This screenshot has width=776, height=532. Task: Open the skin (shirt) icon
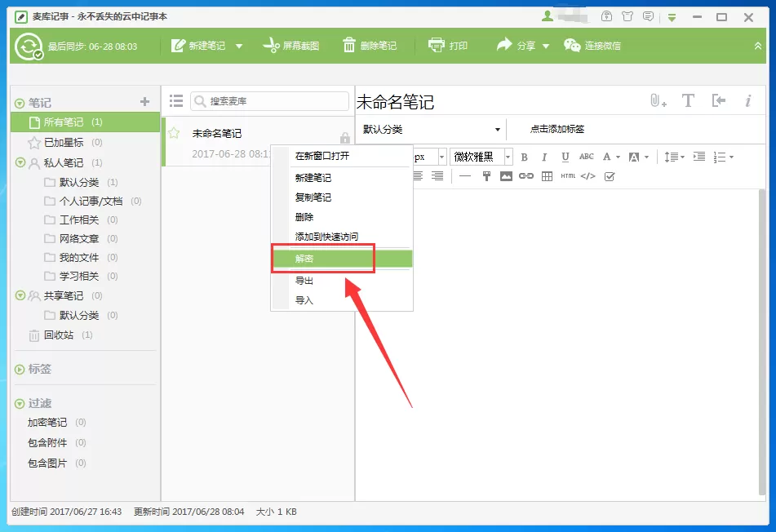pyautogui.click(x=627, y=16)
